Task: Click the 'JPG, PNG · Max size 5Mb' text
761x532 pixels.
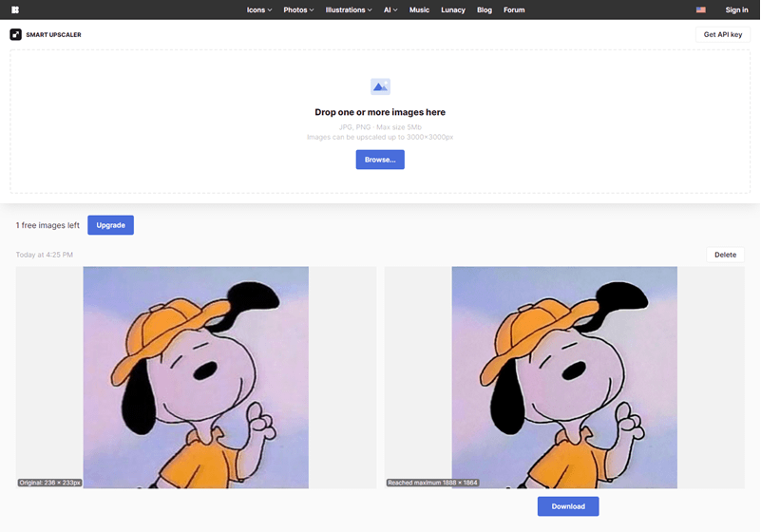Action: [x=380, y=127]
